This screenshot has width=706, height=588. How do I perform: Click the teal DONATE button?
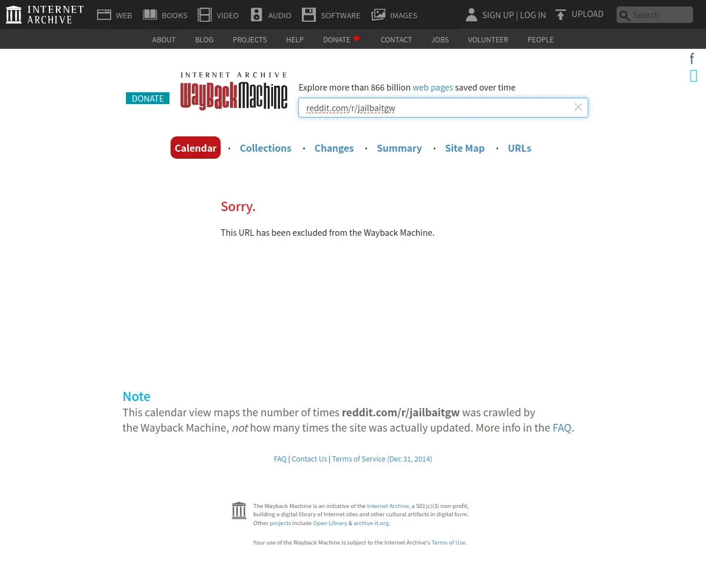coord(148,98)
